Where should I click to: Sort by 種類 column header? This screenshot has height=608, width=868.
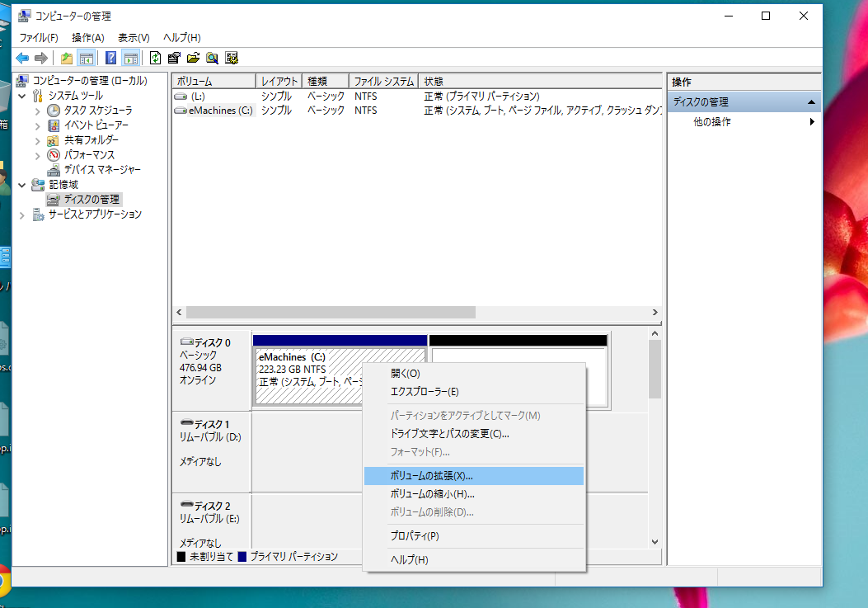326,81
